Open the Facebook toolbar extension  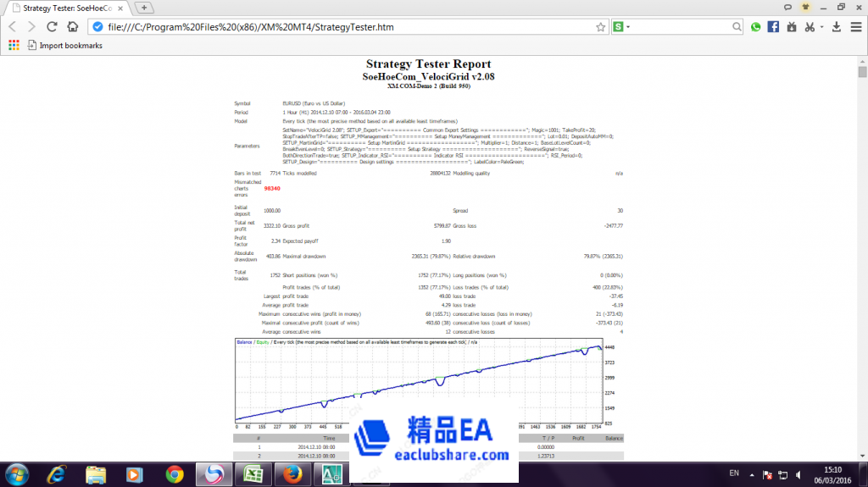pos(773,27)
